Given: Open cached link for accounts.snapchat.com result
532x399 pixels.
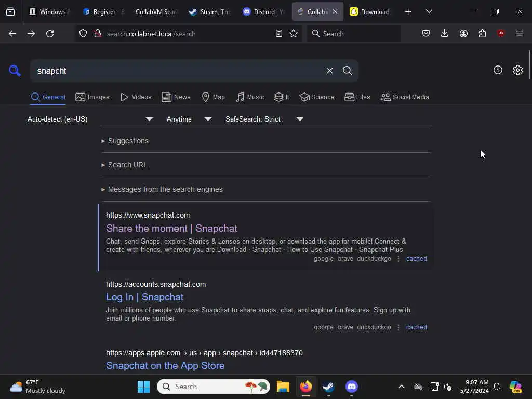Looking at the screenshot, I should pyautogui.click(x=416, y=327).
